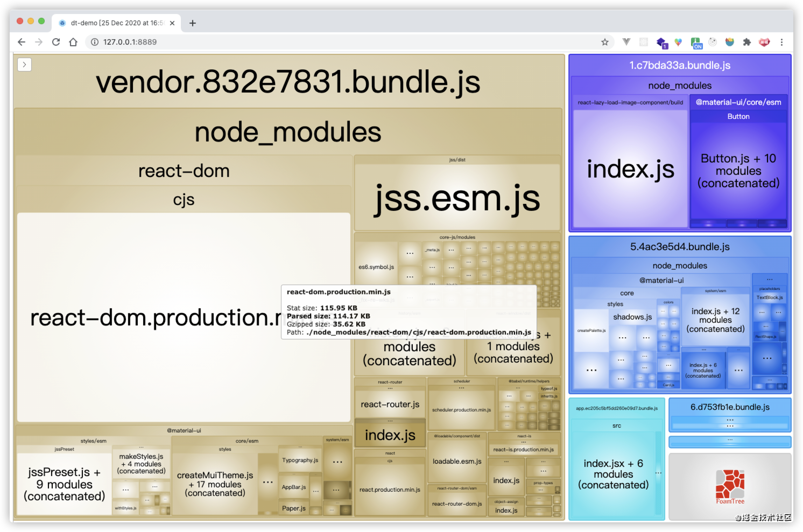
Task: Click the createPalette.js tile
Action: (x=591, y=331)
